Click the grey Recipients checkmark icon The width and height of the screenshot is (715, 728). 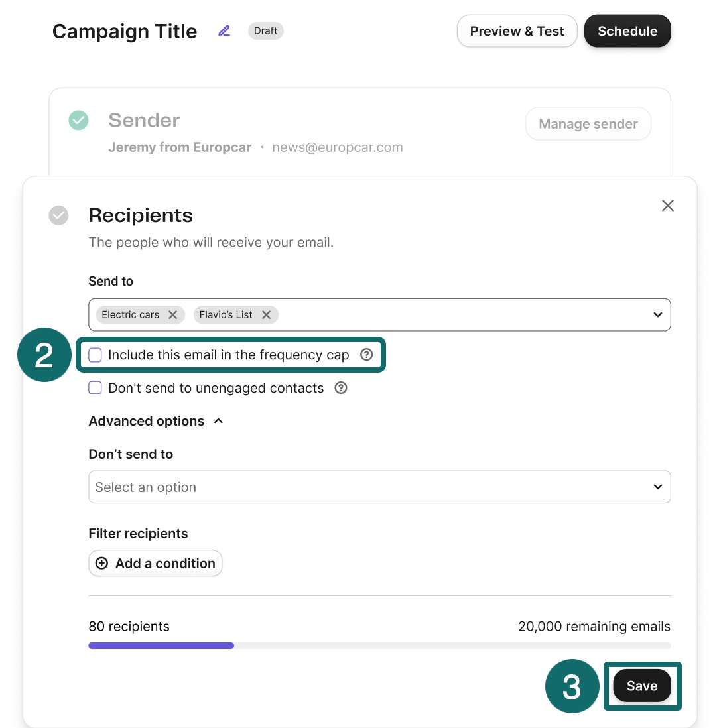(x=58, y=215)
